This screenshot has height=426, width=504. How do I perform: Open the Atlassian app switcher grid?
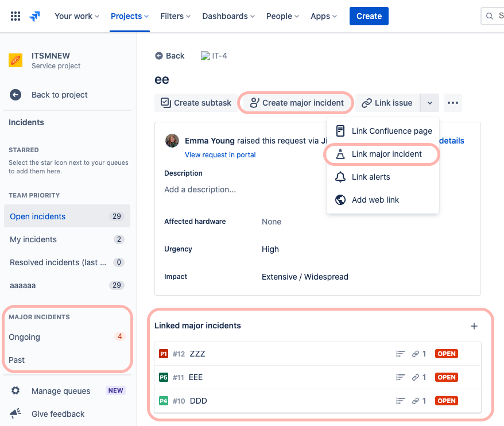(x=15, y=16)
